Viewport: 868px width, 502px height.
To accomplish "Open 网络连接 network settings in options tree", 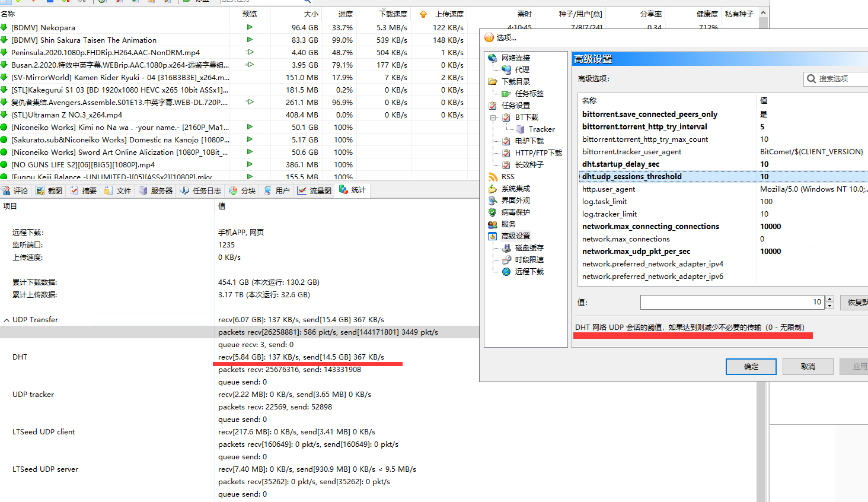I will pos(515,58).
